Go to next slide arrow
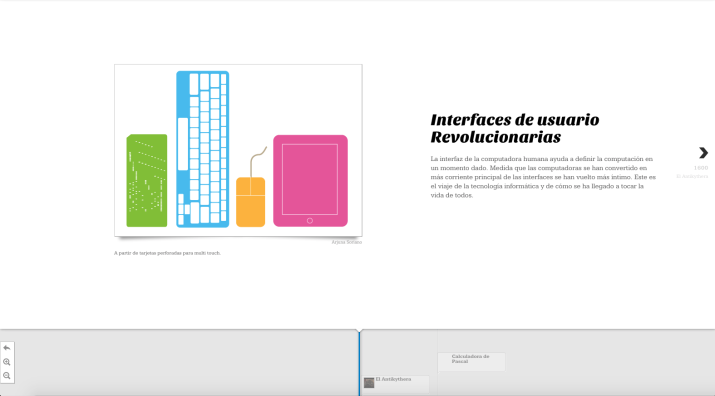The width and height of the screenshot is (715, 396). (x=703, y=153)
